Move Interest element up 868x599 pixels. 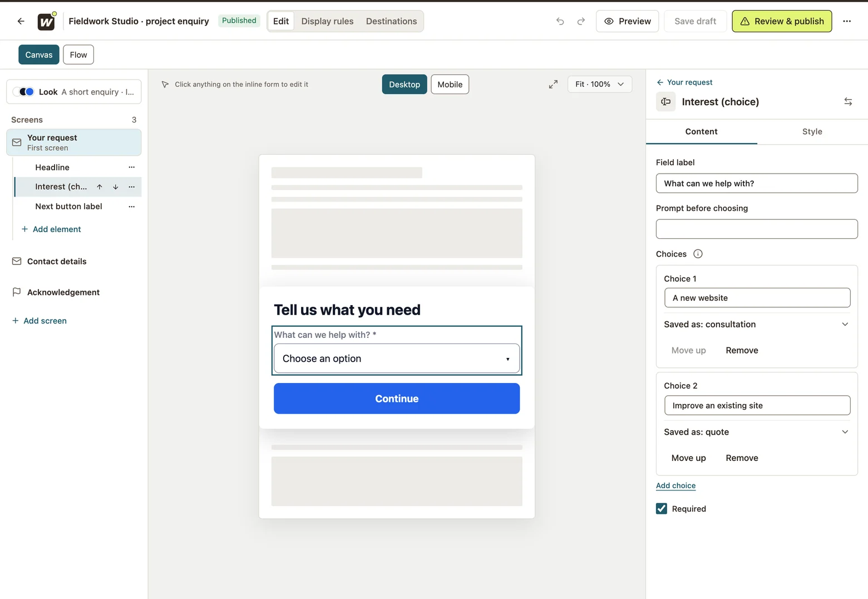coord(100,187)
